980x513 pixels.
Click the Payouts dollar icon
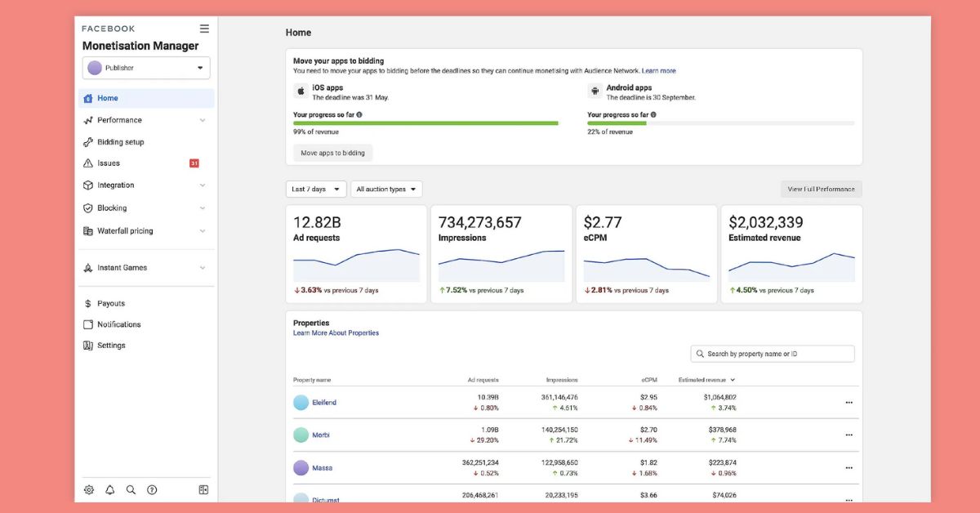88,304
